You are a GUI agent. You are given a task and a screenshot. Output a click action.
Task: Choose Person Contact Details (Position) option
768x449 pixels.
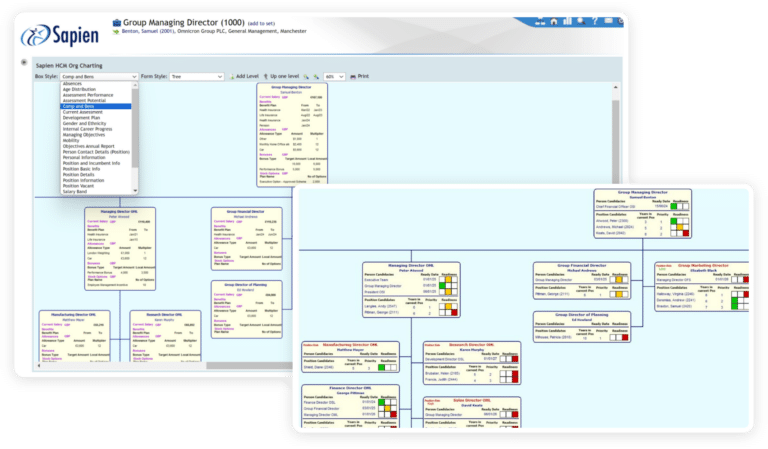pyautogui.click(x=96, y=152)
